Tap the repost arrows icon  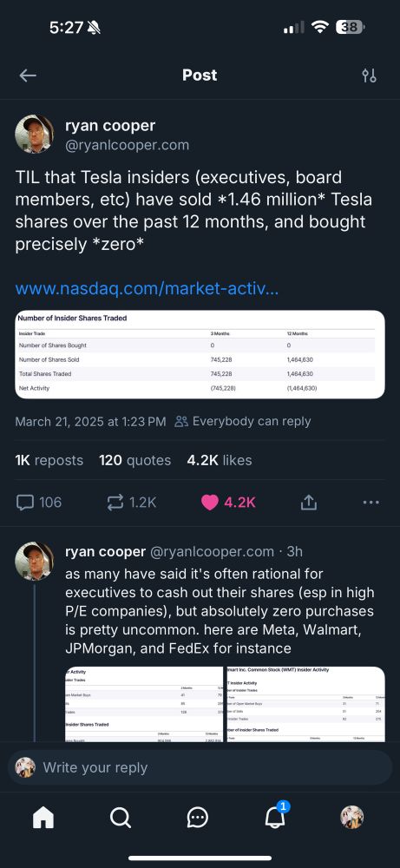(x=115, y=502)
